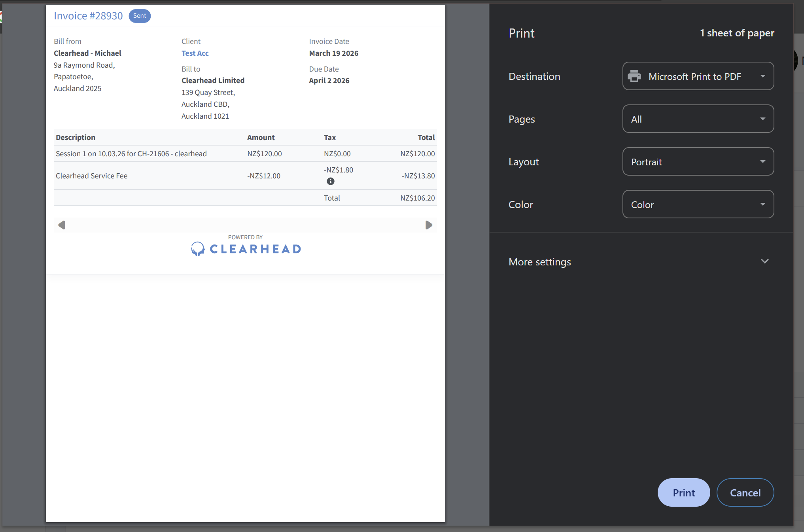This screenshot has height=532, width=804.
Task: Click the printer icon in Destination field
Action: [634, 76]
